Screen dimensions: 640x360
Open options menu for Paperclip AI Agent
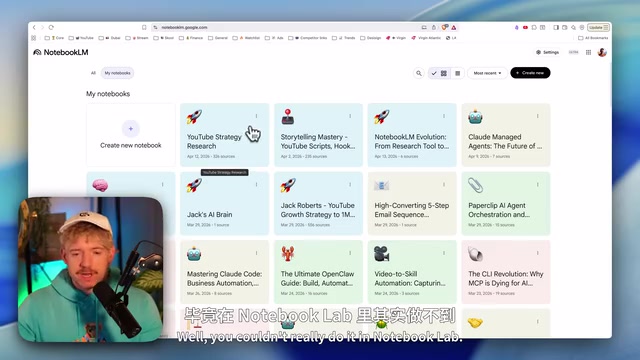tap(538, 184)
